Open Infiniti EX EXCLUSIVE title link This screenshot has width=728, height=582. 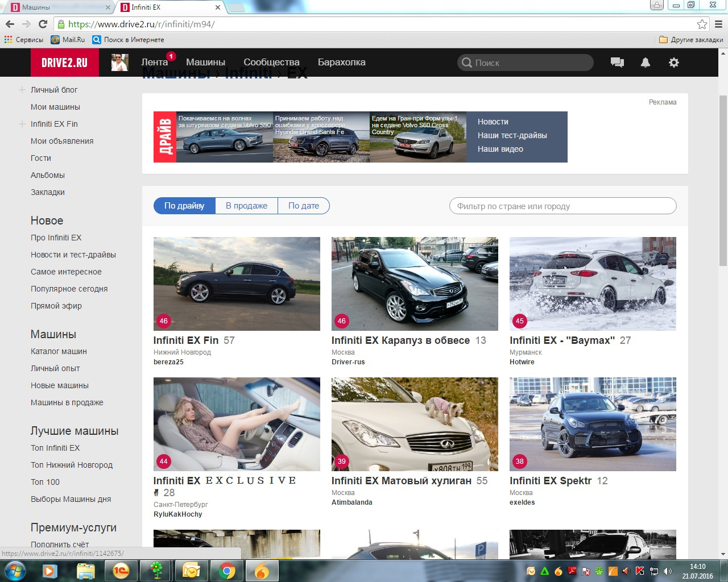coord(225,481)
